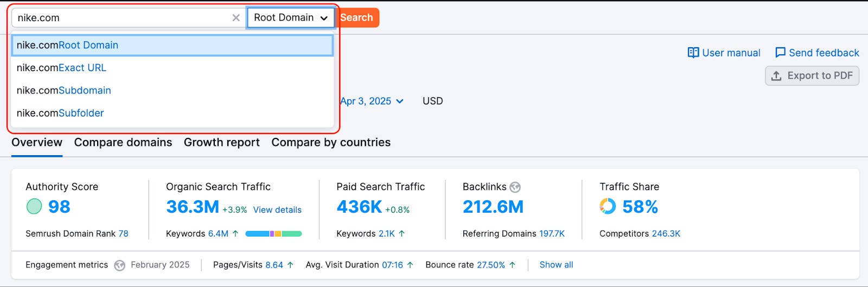
Task: Click organic Keywords 6.4M value
Action: pyautogui.click(x=218, y=234)
